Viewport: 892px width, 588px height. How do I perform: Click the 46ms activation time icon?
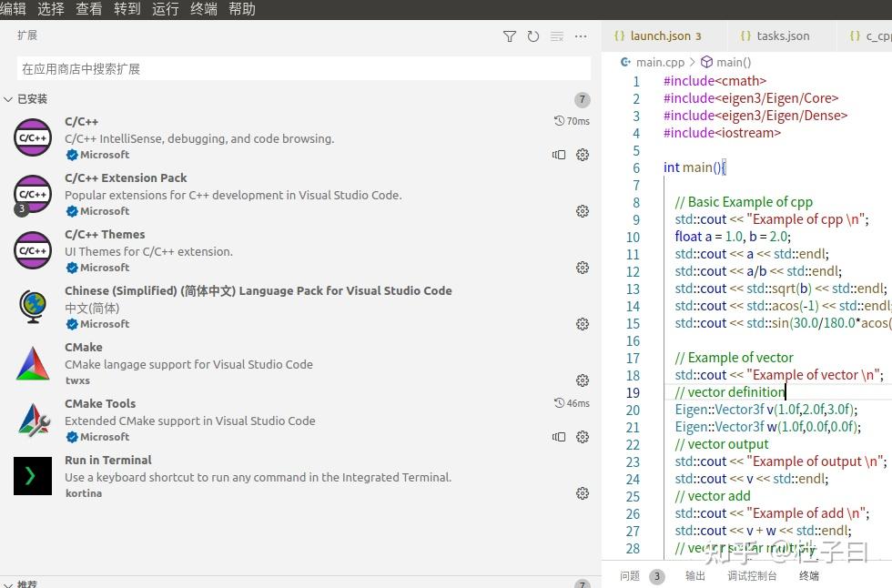tap(559, 402)
